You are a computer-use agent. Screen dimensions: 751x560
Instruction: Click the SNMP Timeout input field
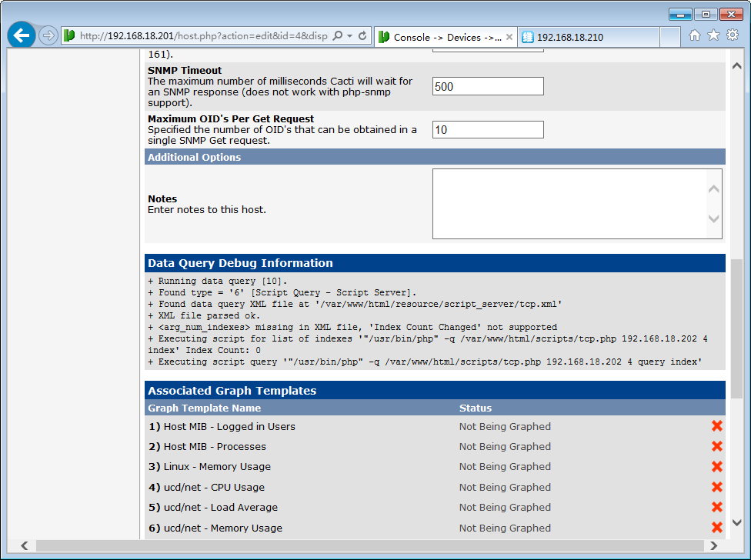(488, 87)
